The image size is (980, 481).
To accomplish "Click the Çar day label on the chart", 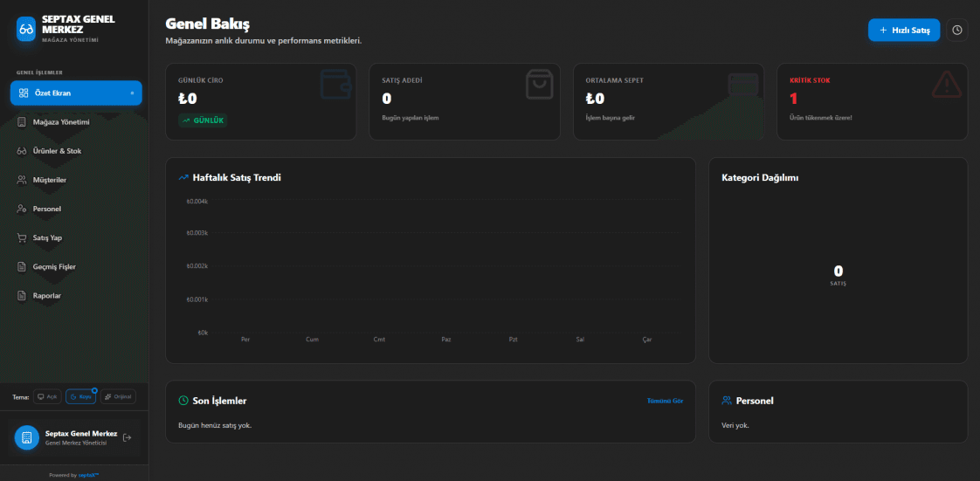I will [647, 340].
